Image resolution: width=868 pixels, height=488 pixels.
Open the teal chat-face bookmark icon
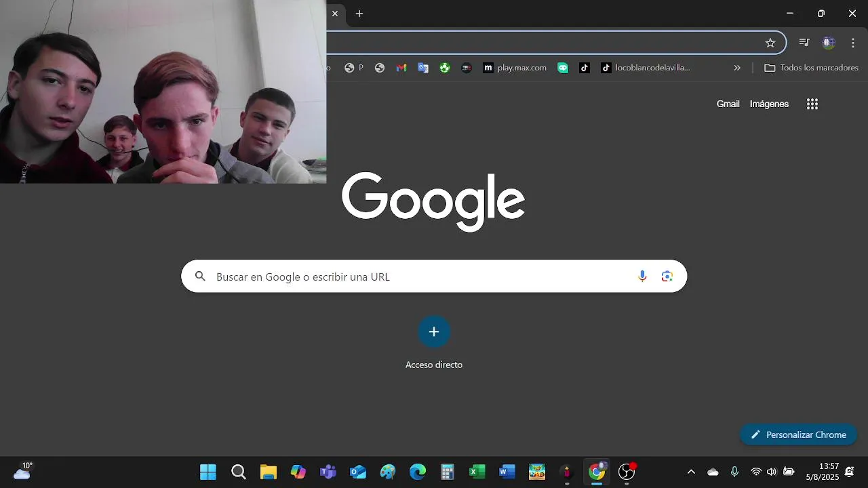(x=563, y=68)
